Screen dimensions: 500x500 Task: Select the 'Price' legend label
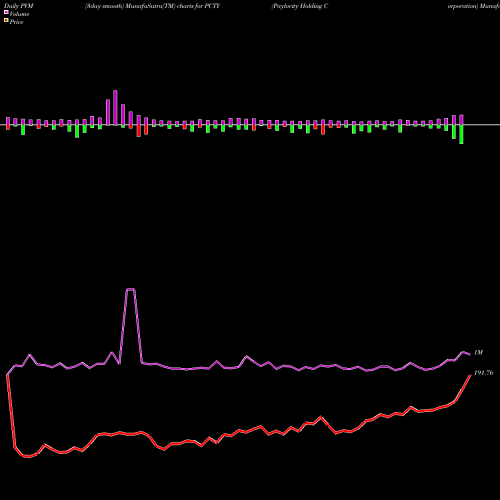click(x=16, y=22)
